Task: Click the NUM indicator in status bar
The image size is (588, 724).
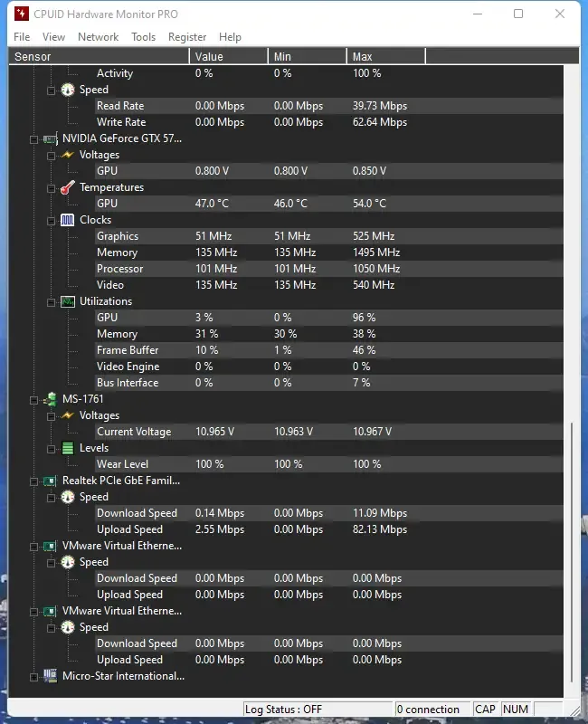Action: (516, 710)
